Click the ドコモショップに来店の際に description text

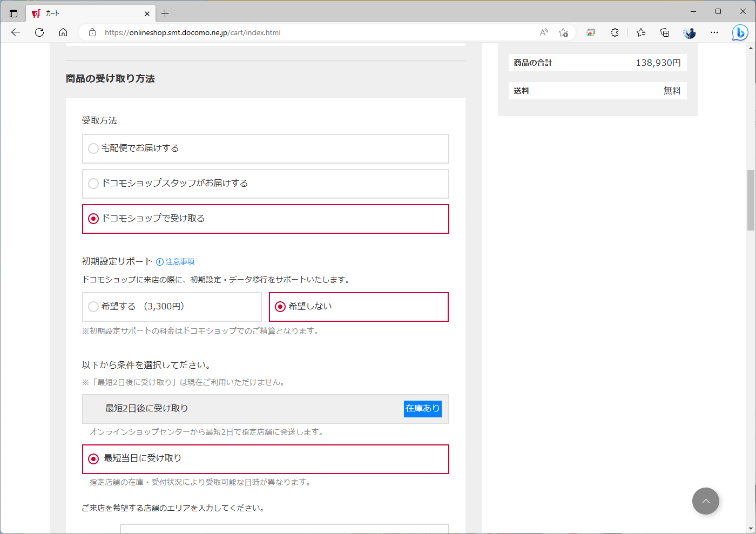point(217,280)
